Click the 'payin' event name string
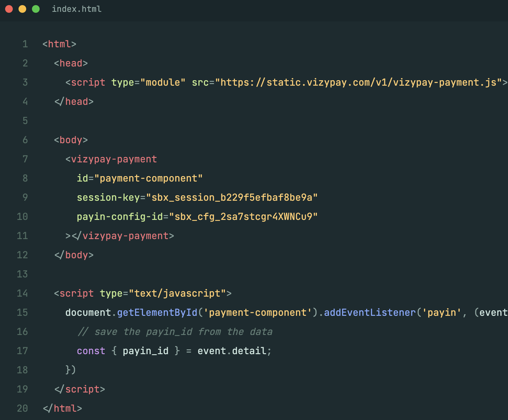The width and height of the screenshot is (508, 420). click(442, 313)
